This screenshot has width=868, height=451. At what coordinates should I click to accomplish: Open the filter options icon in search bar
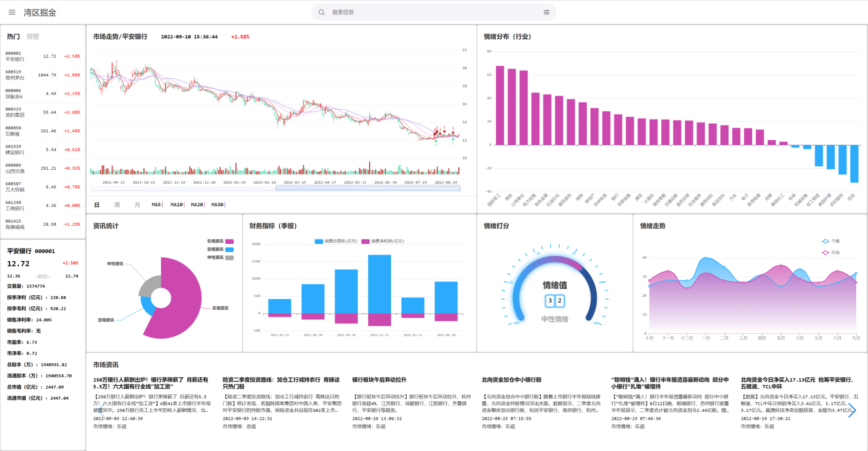click(x=546, y=12)
